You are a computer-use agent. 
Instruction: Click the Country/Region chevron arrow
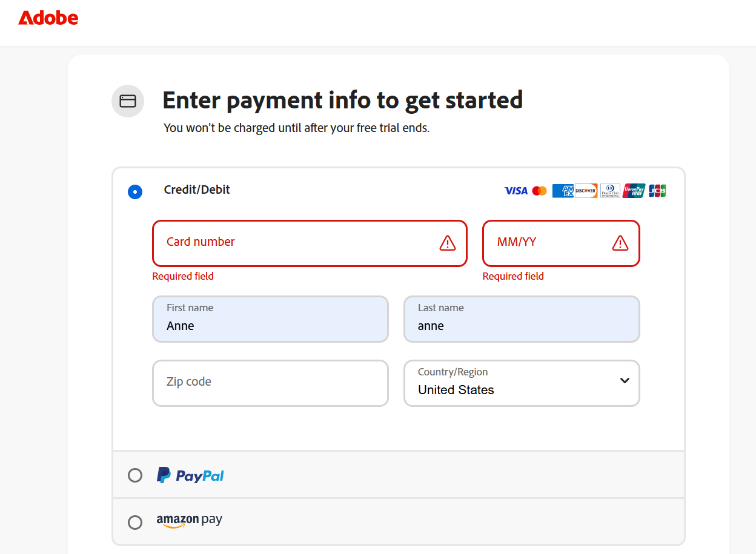pos(625,381)
